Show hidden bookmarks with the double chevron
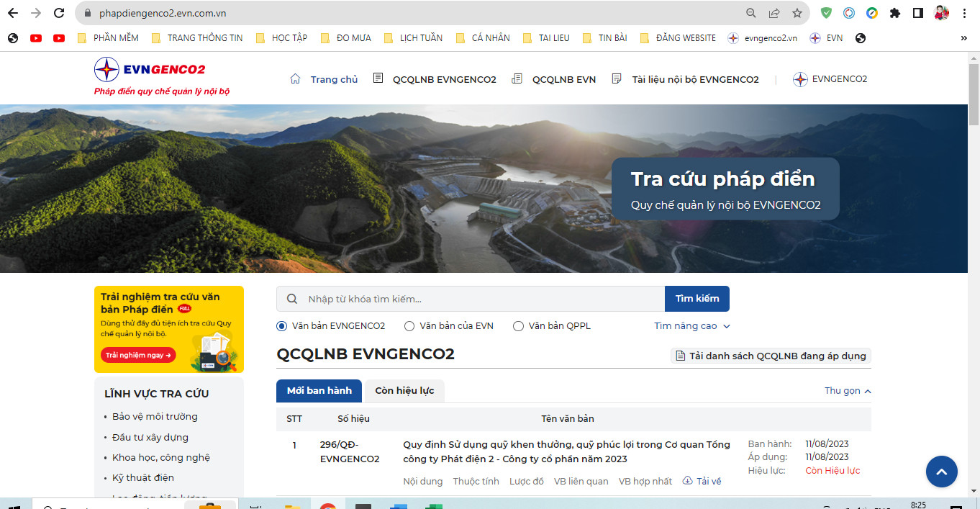This screenshot has height=509, width=980. pos(964,38)
